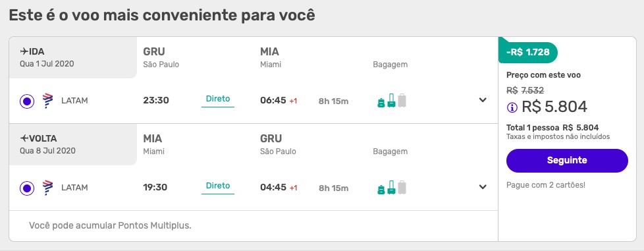The height and width of the screenshot is (251, 644).
Task: Expand outbound flight details chevron
Action: 483,100
